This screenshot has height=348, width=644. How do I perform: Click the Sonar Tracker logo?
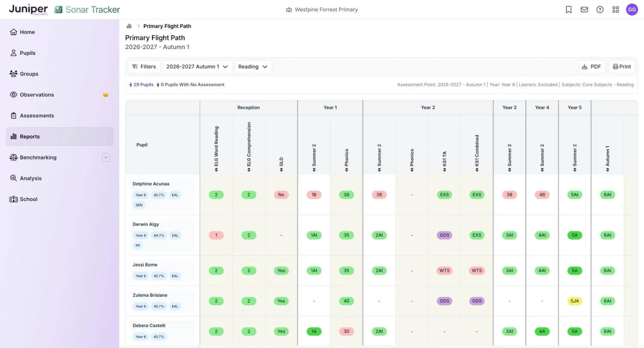[x=87, y=9]
